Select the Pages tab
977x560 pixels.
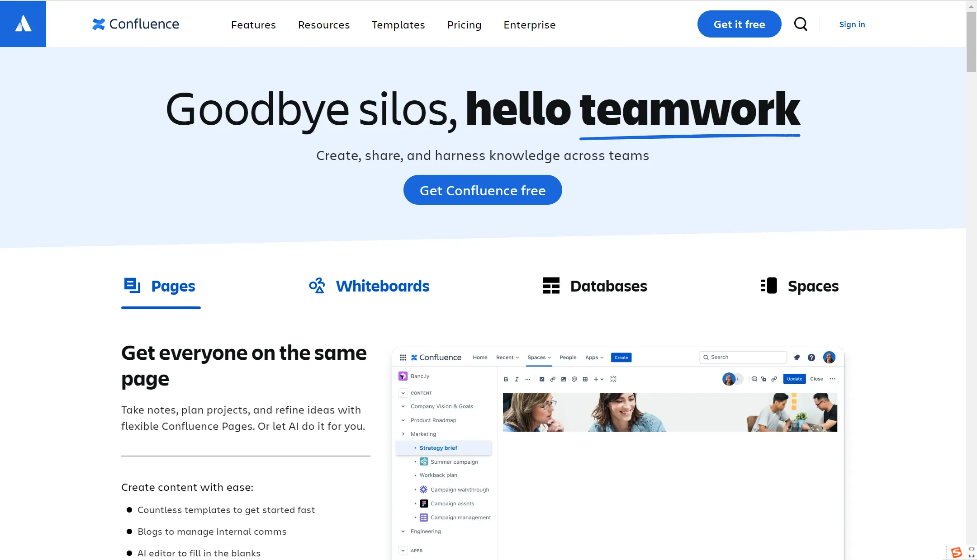[x=161, y=287]
